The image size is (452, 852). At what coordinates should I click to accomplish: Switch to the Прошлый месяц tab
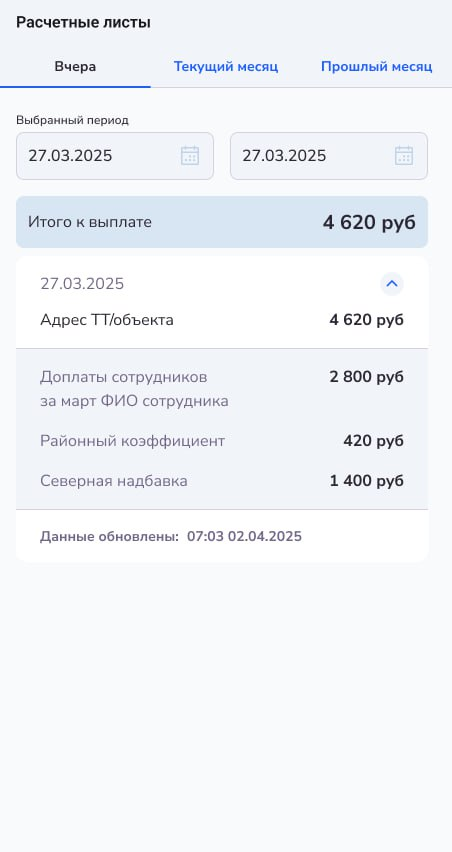(376, 67)
